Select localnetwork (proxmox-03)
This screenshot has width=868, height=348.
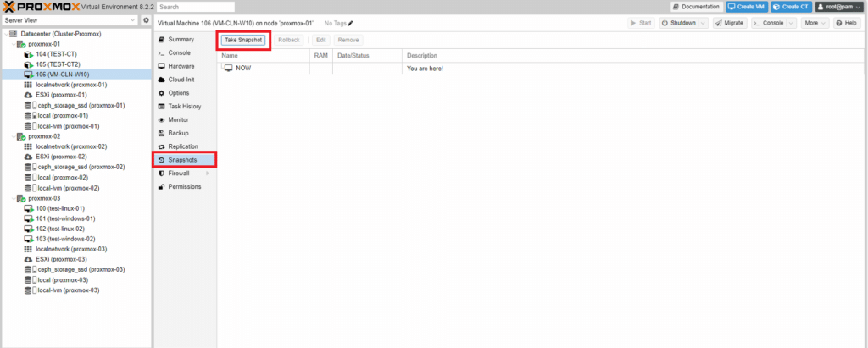pos(71,249)
